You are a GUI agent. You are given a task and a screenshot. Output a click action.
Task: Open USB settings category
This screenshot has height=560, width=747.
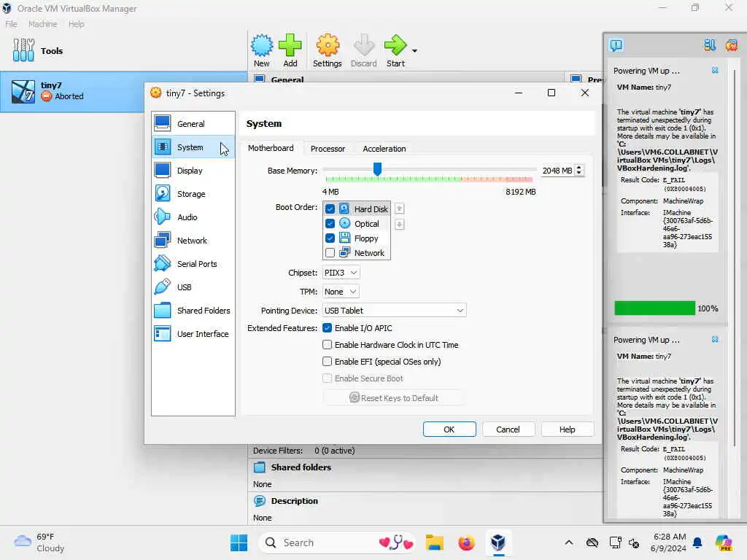(193, 287)
